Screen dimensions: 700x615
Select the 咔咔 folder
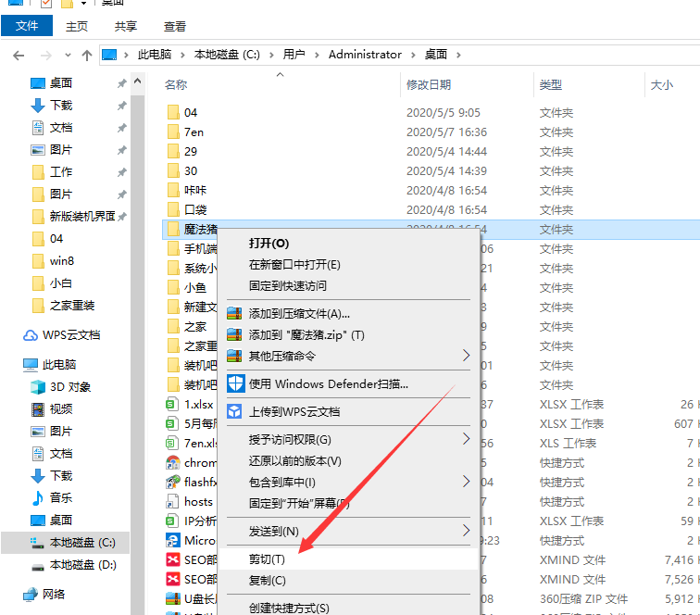pos(195,190)
